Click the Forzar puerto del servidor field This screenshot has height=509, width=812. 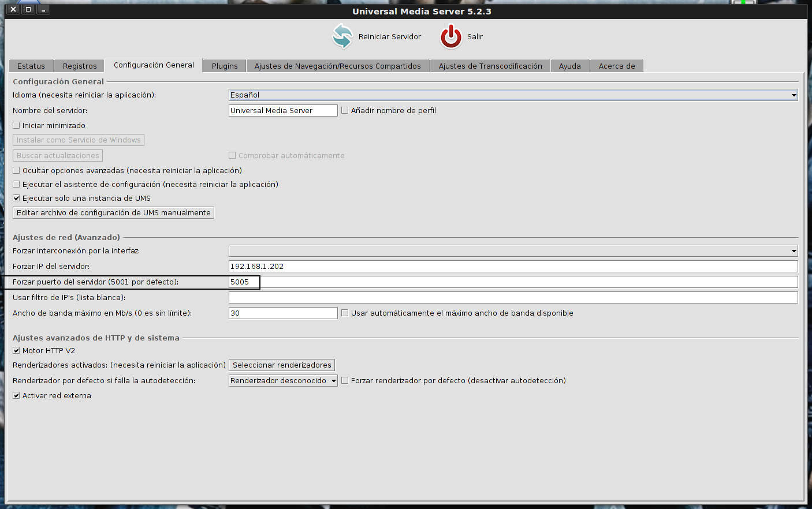[513, 282]
